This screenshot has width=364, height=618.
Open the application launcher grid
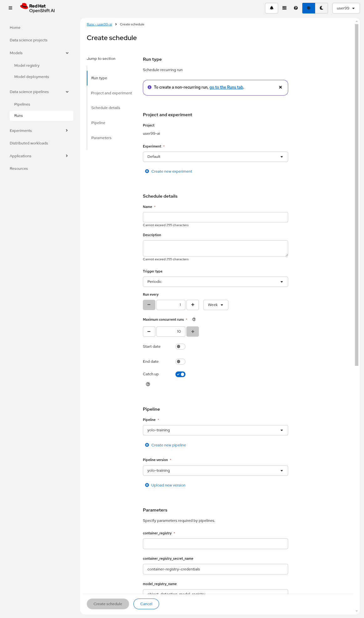[x=284, y=8]
